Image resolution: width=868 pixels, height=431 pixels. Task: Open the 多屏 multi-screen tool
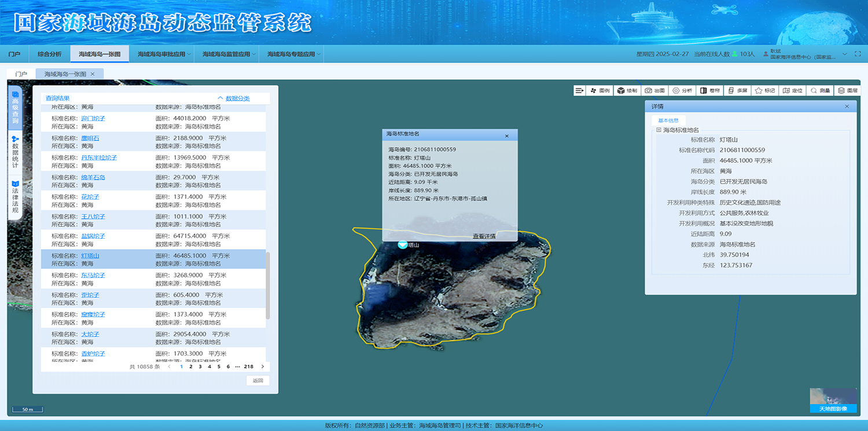coord(738,90)
